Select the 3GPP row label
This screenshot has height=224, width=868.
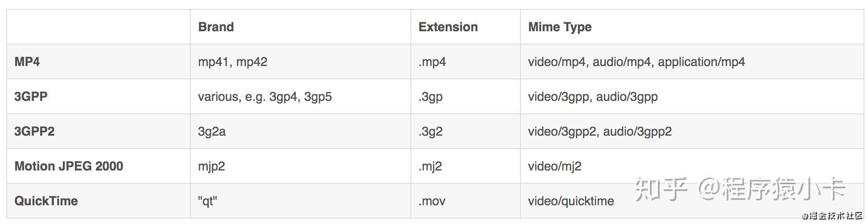click(31, 96)
